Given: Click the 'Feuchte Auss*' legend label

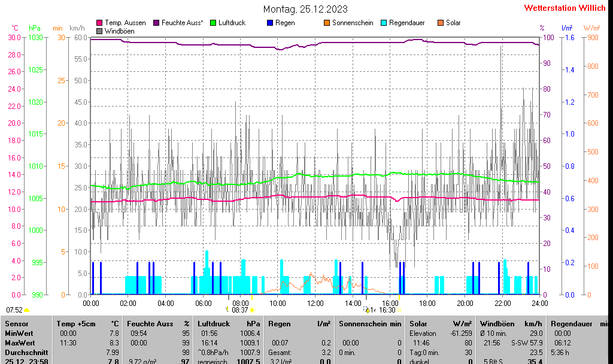Looking at the screenshot, I should [182, 23].
